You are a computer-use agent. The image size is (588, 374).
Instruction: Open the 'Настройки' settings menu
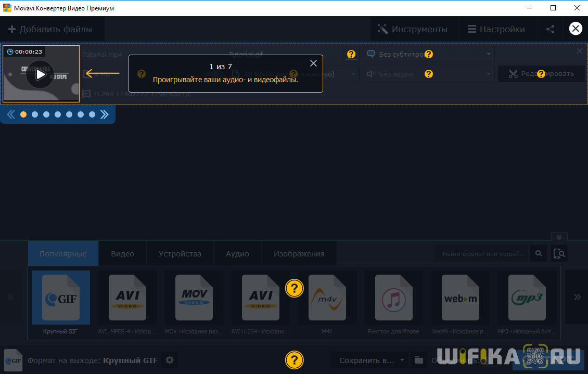coord(496,29)
